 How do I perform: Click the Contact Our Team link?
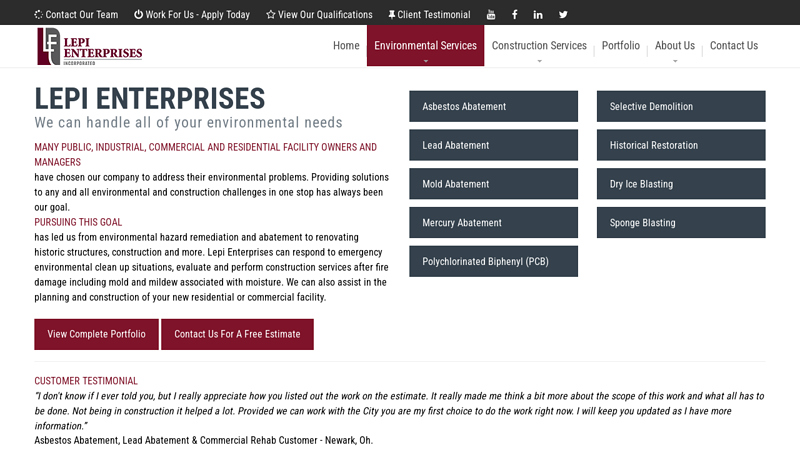(76, 15)
